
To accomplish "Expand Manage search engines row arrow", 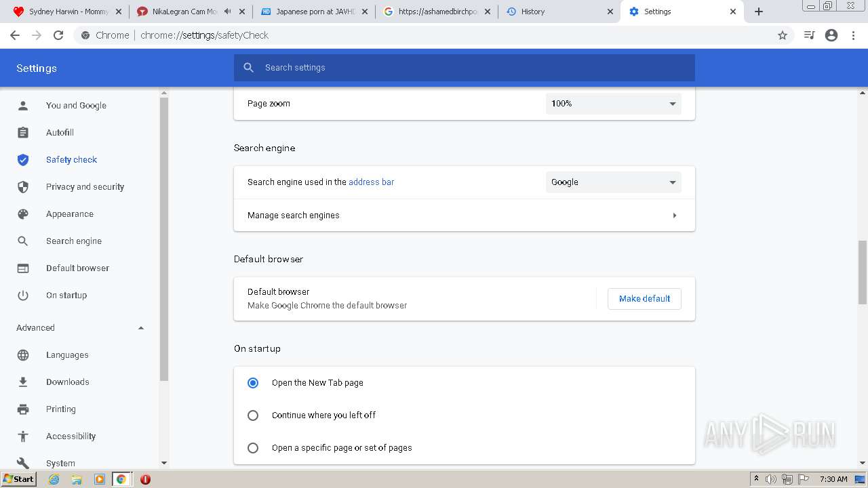I will [675, 216].
